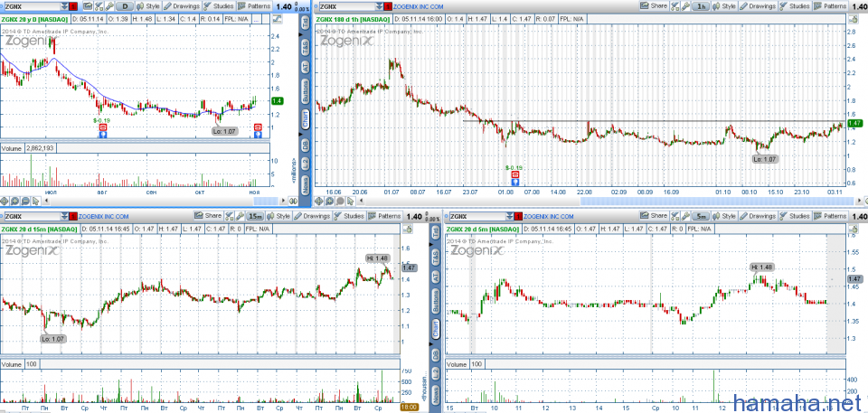Click expand-axis icon at daily chart bottom right

293,201
